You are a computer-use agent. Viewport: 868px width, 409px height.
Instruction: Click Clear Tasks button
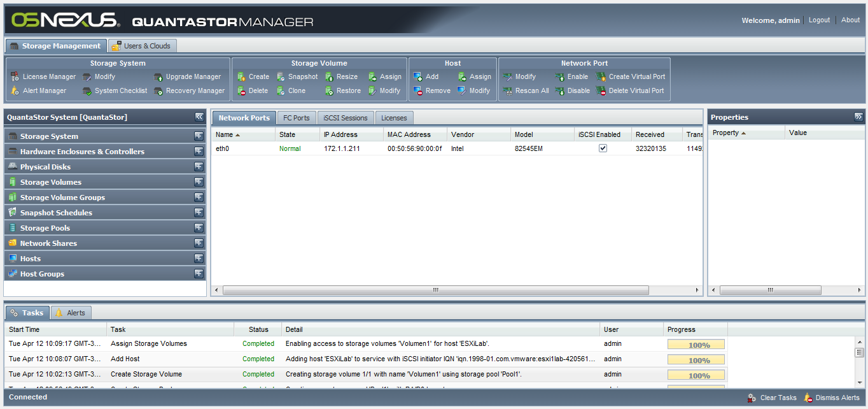[x=772, y=398]
